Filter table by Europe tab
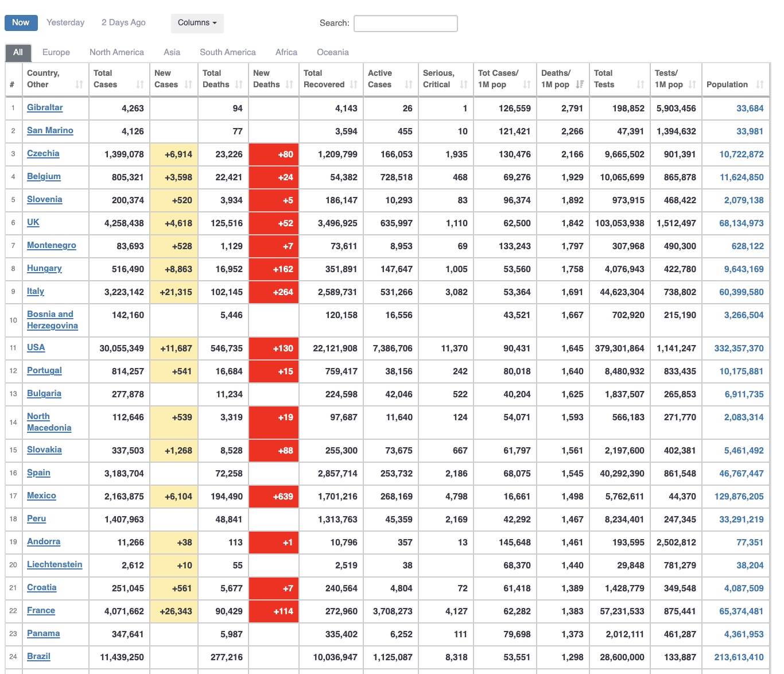 [x=56, y=52]
